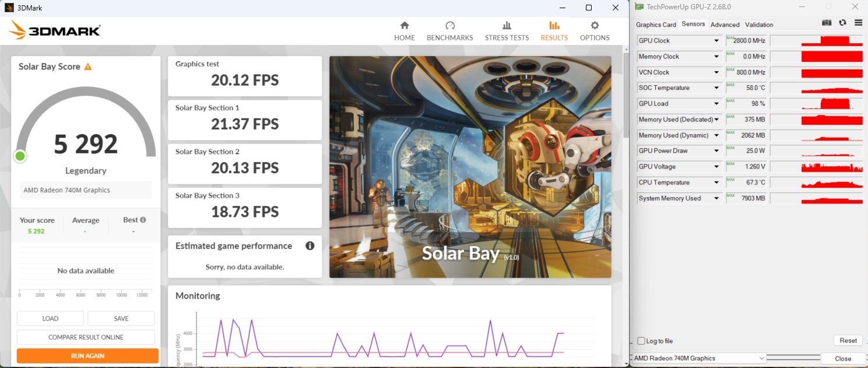This screenshot has height=368, width=868.
Task: Click the GPU Load 98 % value
Action: pyautogui.click(x=746, y=104)
